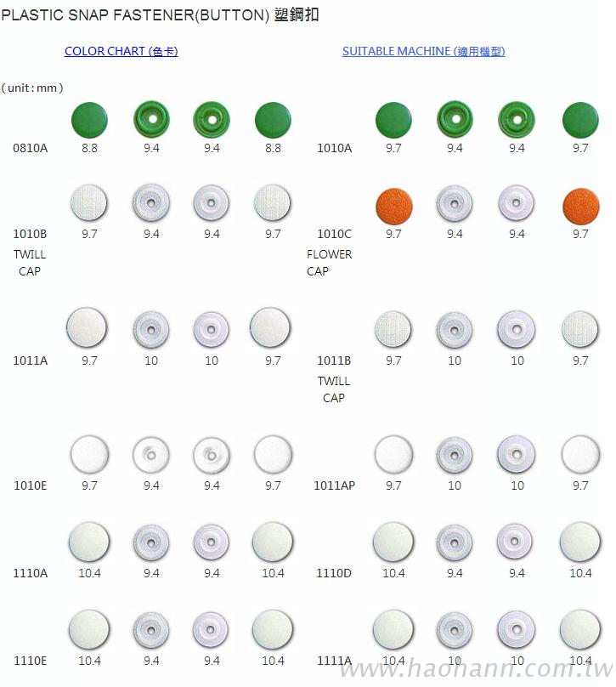Open the SUITABLE MACHINE link
616x687 pixels.
tap(423, 51)
